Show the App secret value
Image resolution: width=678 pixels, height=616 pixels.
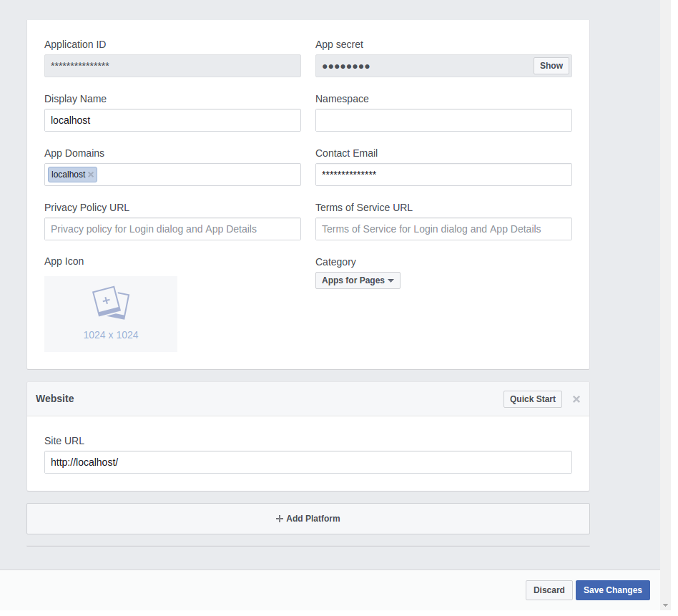(551, 66)
